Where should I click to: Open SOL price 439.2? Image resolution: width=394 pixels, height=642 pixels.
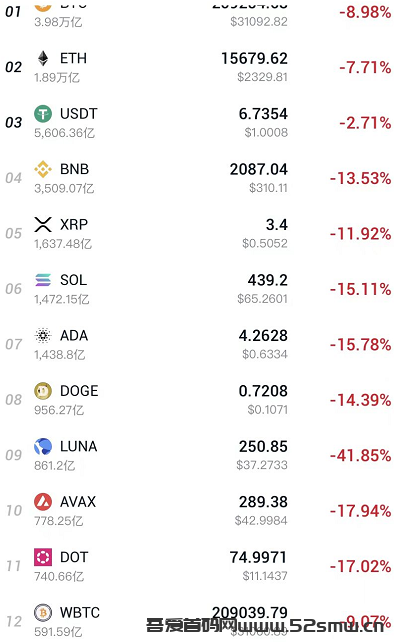(x=267, y=280)
